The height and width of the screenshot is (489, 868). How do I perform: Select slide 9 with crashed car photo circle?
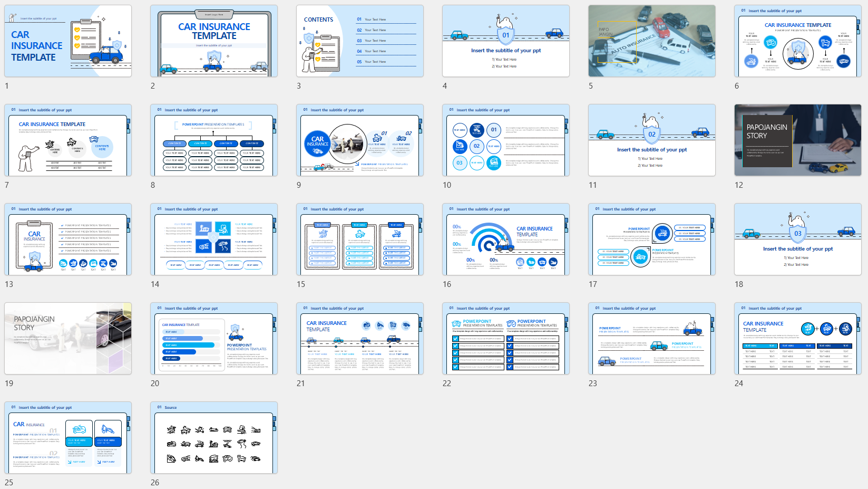[x=360, y=140]
